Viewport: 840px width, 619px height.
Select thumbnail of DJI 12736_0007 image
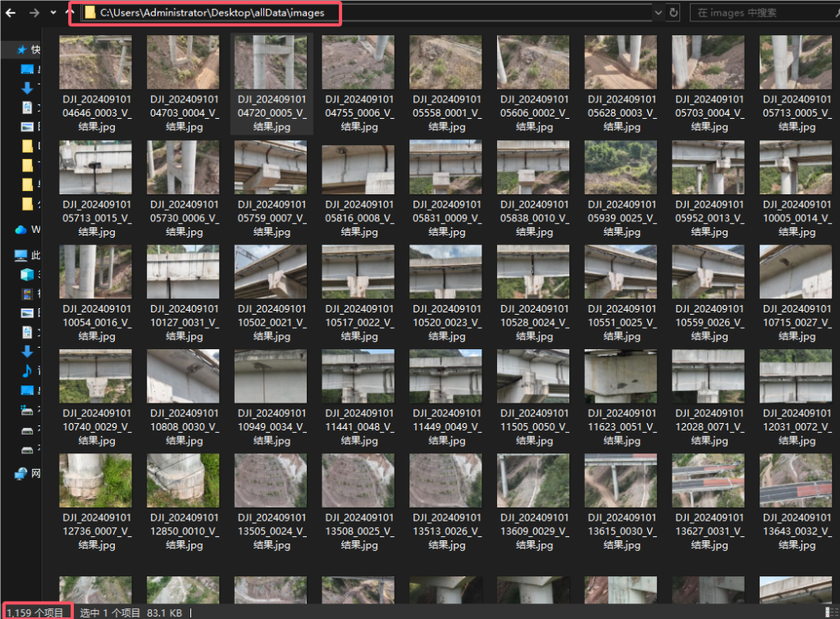tap(95, 480)
